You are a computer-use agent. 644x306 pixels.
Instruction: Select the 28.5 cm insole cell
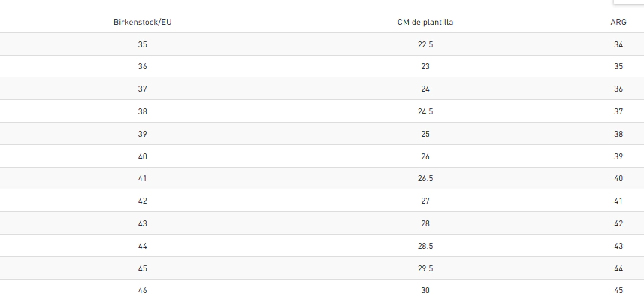click(x=425, y=246)
